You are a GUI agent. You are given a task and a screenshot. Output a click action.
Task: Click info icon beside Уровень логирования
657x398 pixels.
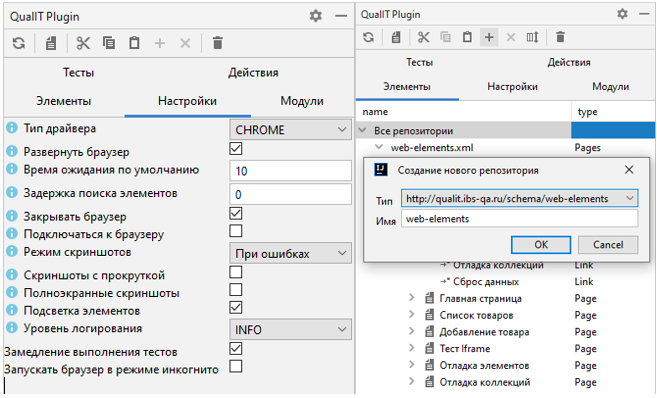tap(12, 327)
